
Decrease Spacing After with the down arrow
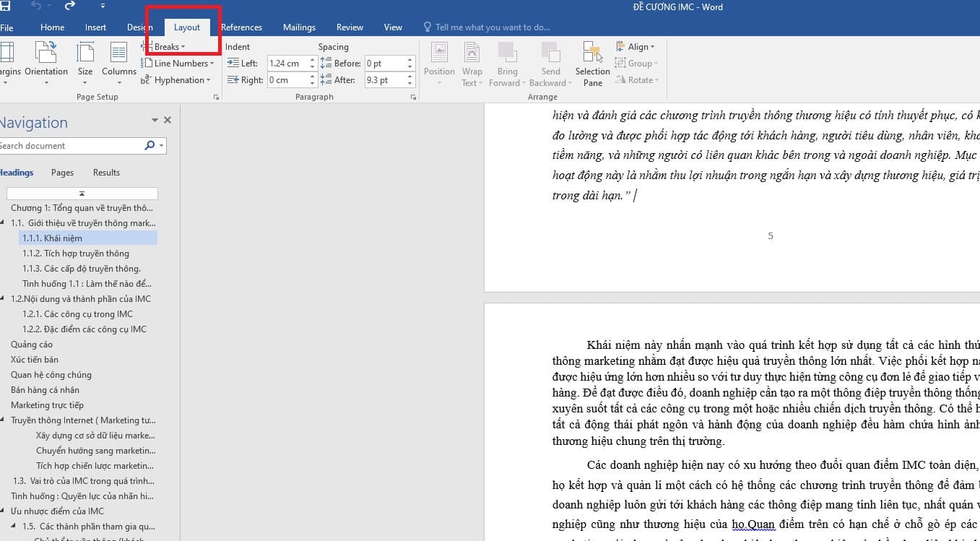pyautogui.click(x=411, y=84)
